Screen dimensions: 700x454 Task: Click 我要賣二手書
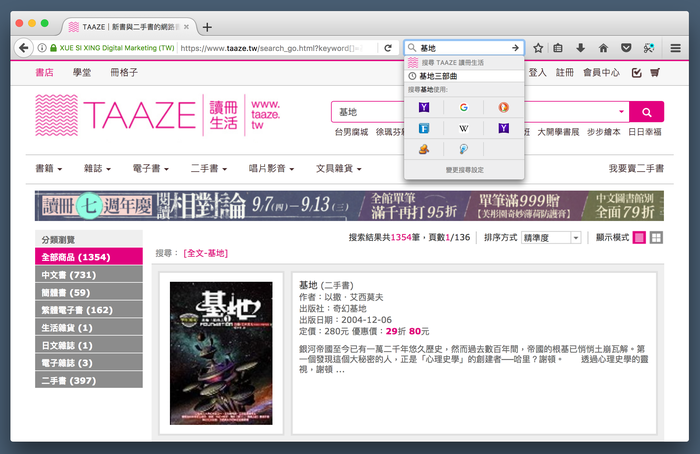click(x=636, y=169)
